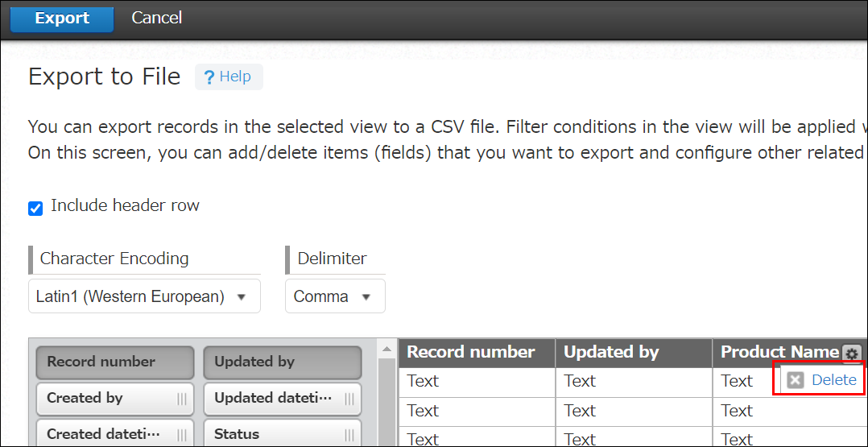Click drag handle on Updated datetime field
This screenshot has width=868, height=447.
(349, 398)
